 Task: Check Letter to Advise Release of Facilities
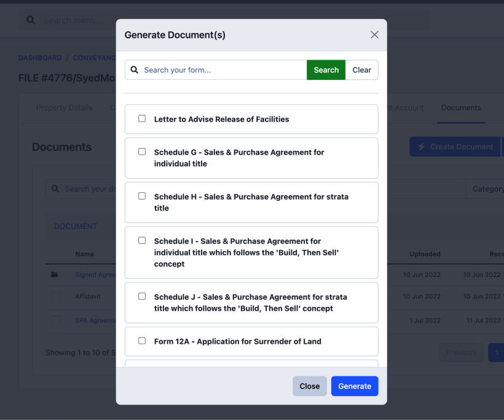pos(142,119)
